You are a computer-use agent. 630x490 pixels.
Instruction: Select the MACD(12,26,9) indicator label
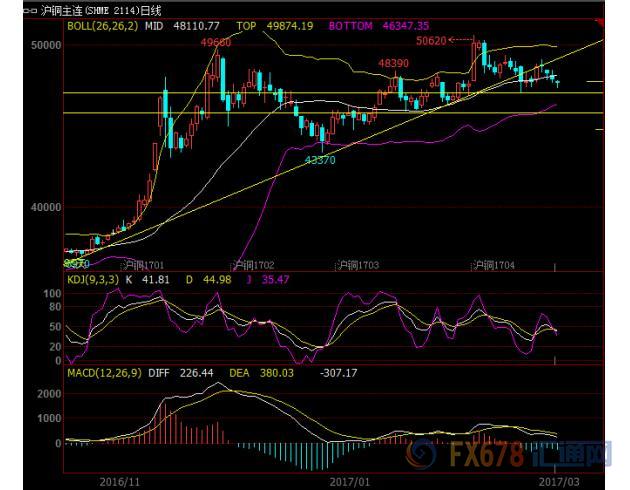pos(104,373)
